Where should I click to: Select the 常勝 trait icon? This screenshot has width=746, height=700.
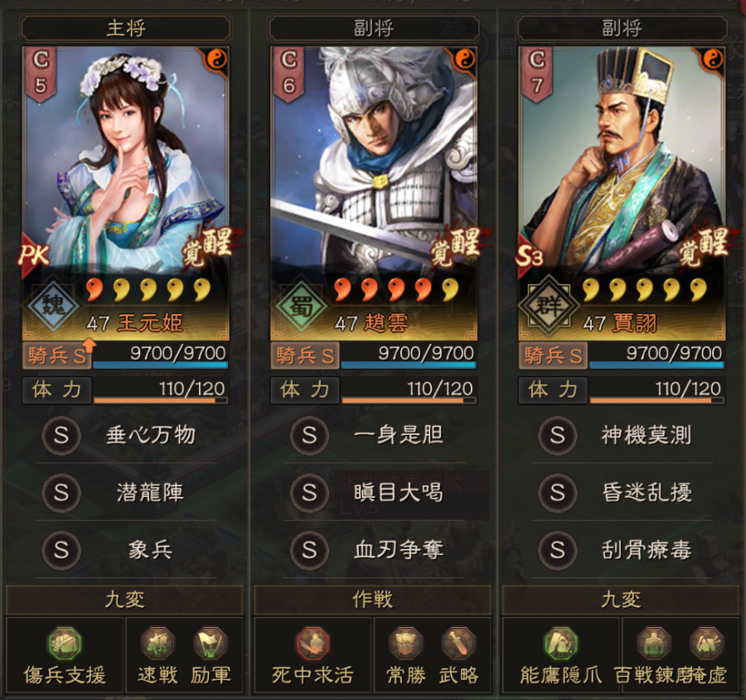coord(406,644)
